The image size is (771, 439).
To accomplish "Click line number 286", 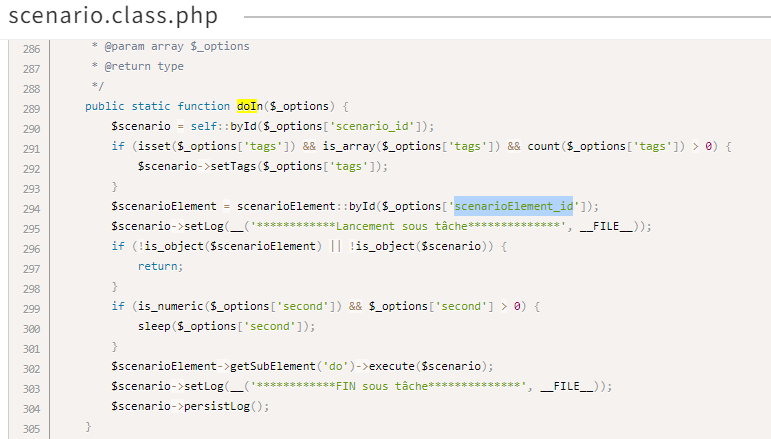I will [31, 49].
